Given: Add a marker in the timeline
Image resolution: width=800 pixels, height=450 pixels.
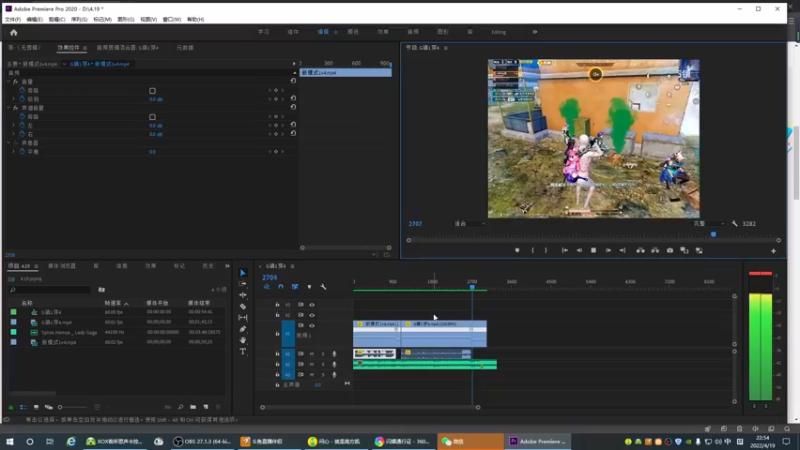Looking at the screenshot, I should [309, 287].
